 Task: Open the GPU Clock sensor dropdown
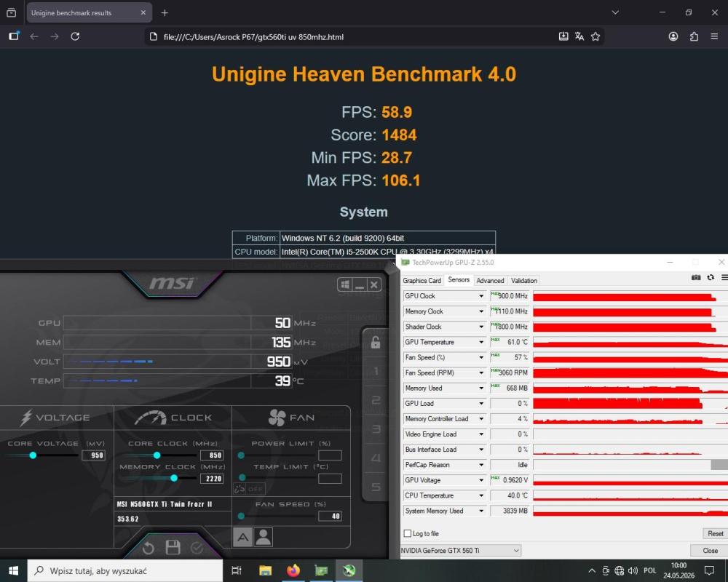pos(481,296)
